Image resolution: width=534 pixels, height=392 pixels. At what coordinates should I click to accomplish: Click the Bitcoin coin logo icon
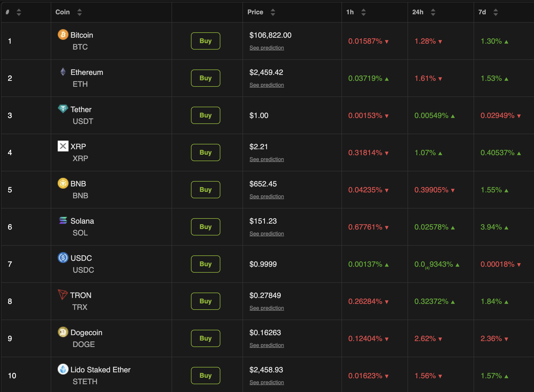click(63, 34)
